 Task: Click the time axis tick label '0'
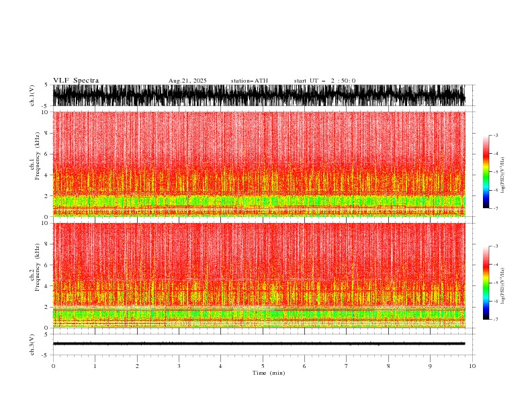(x=53, y=366)
